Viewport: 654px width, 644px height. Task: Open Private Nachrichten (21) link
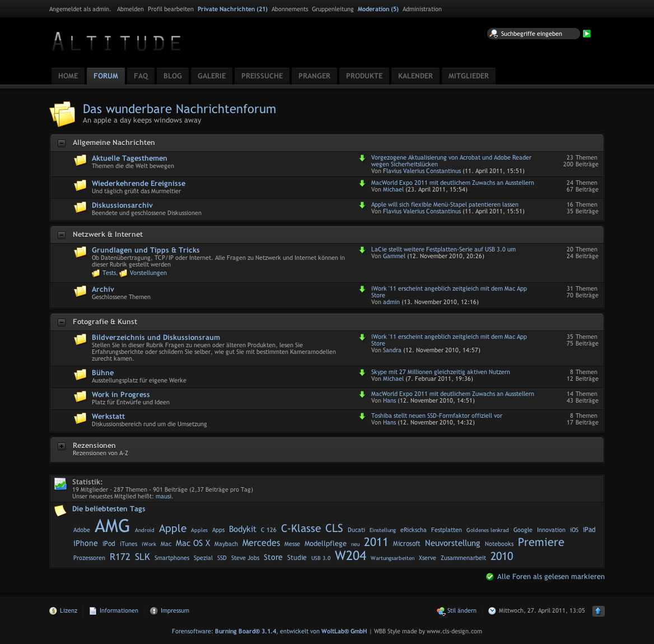click(232, 9)
